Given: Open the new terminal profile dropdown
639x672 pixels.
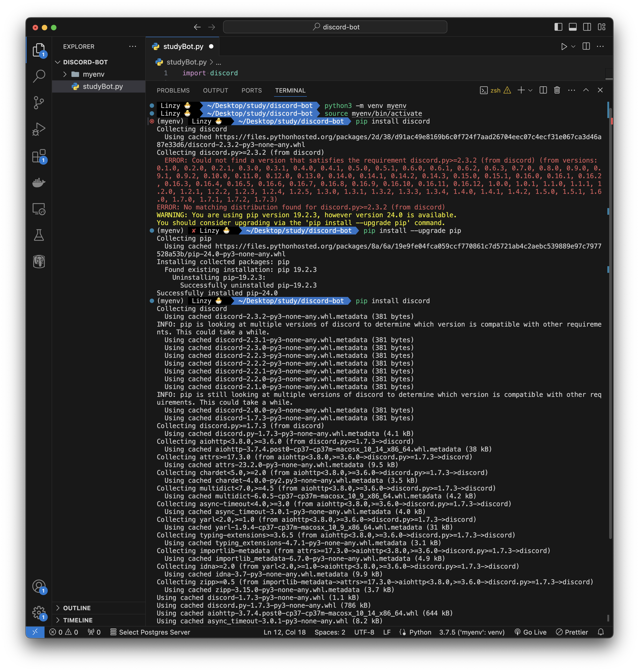Looking at the screenshot, I should pyautogui.click(x=530, y=90).
